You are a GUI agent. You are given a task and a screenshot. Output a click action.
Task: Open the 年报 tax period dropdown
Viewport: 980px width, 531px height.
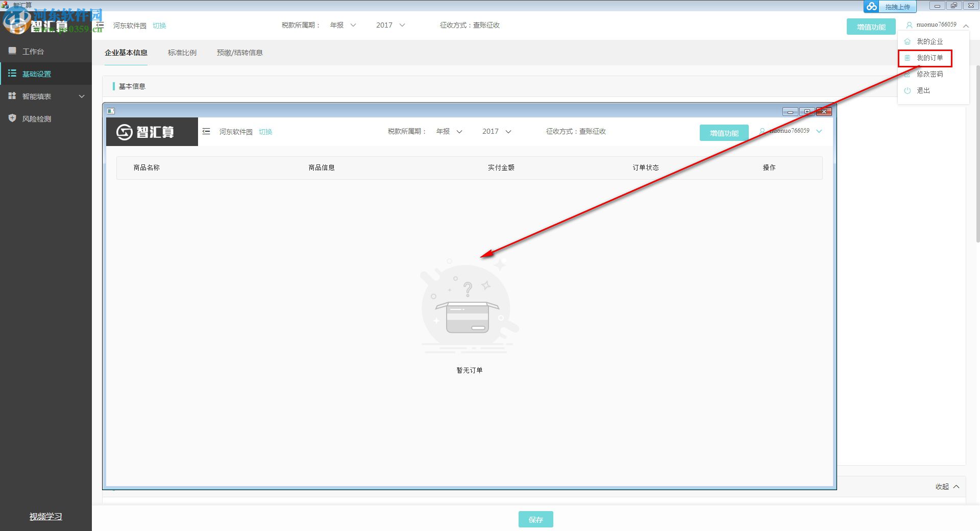343,25
